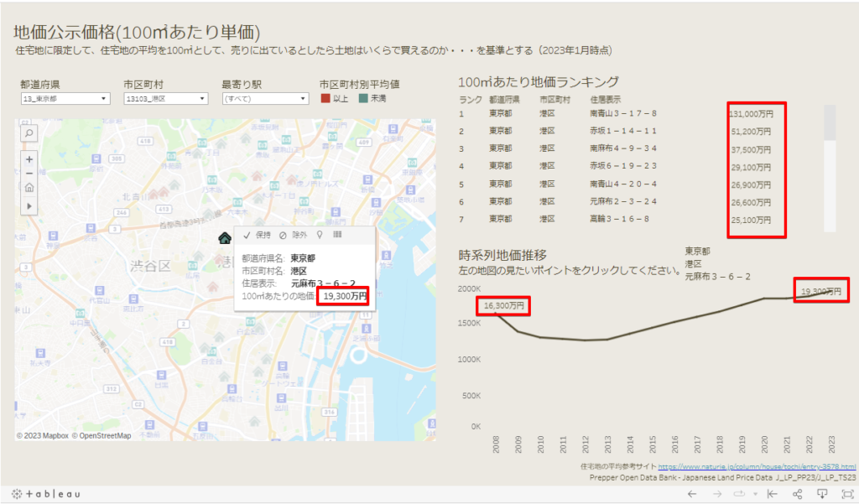Image resolution: width=859 pixels, height=504 pixels.
Task: Click the undo arrow in the Tableau toolbar
Action: pos(691,494)
